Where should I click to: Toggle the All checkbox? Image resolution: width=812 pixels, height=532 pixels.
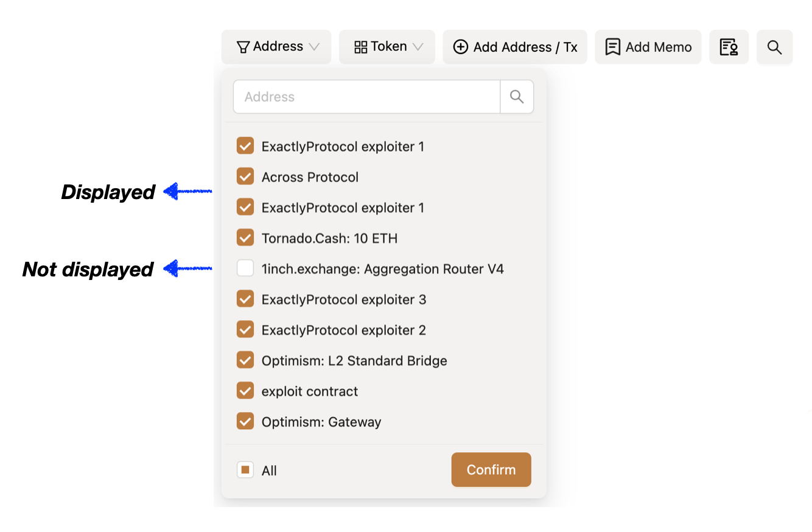tap(245, 470)
